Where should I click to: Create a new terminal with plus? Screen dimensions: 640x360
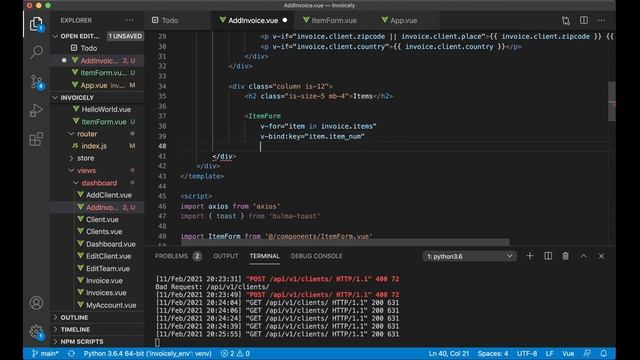(530, 256)
